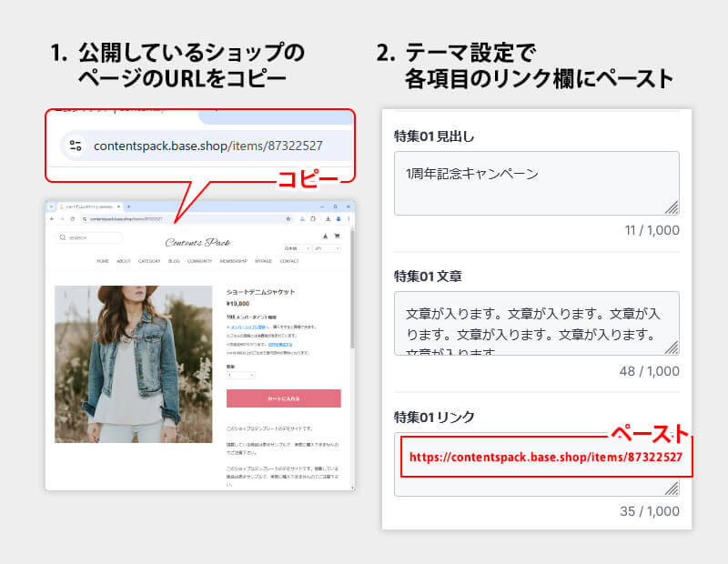Click the Contents Pack shop logo

(x=197, y=242)
